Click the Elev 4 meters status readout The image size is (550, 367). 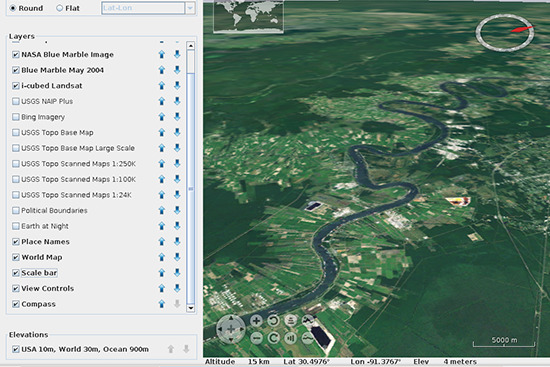pyautogui.click(x=445, y=362)
